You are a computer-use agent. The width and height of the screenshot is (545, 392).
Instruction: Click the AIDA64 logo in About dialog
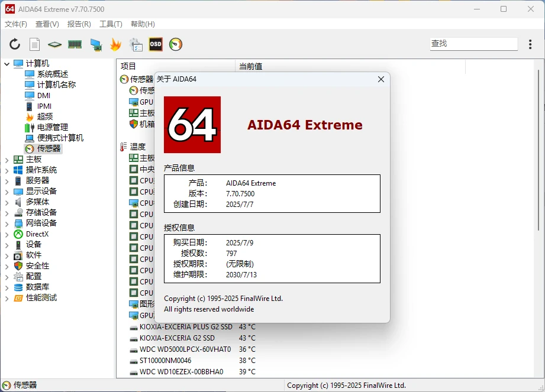(192, 125)
